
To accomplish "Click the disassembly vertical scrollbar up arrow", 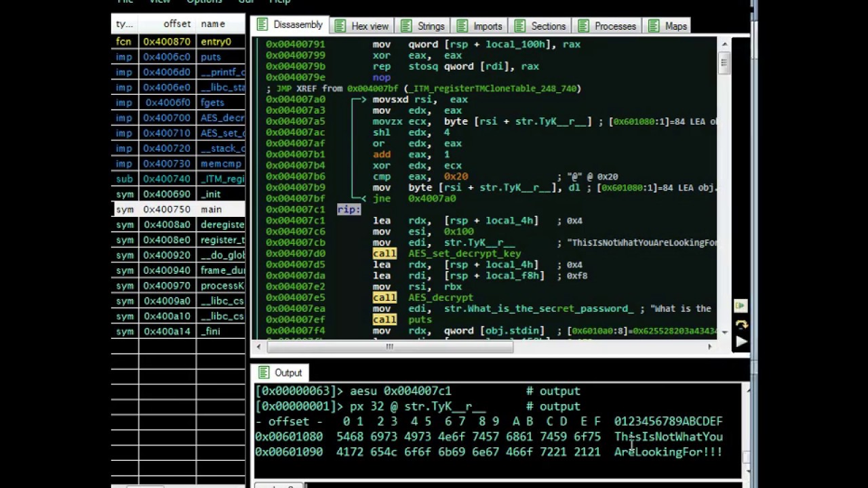I will (x=724, y=45).
